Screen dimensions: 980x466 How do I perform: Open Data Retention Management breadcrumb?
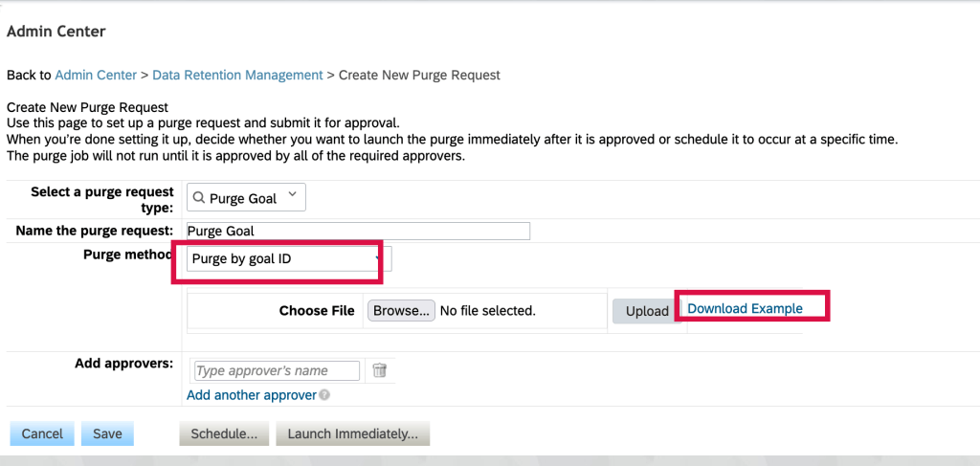point(237,75)
